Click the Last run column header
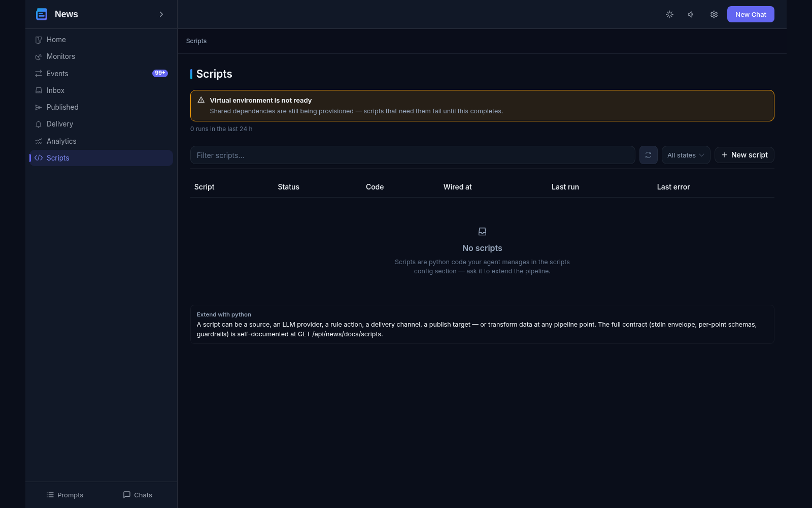This screenshot has width=812, height=508. pos(565,187)
